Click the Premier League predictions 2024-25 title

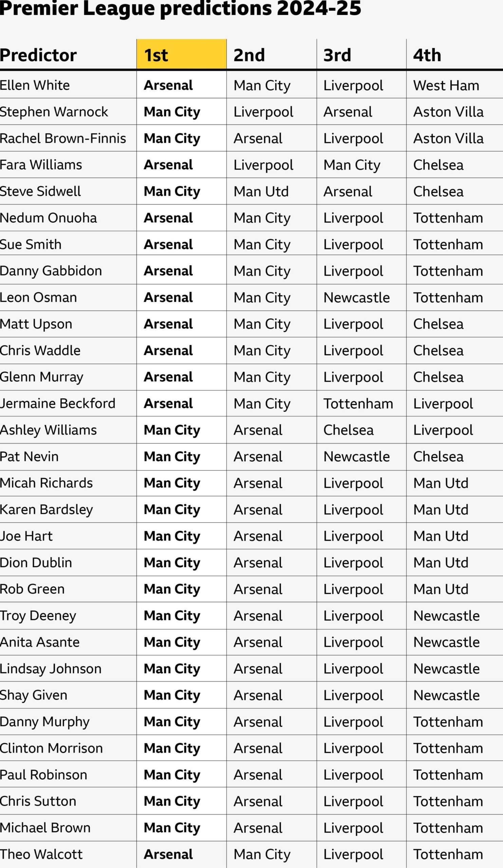(x=180, y=8)
